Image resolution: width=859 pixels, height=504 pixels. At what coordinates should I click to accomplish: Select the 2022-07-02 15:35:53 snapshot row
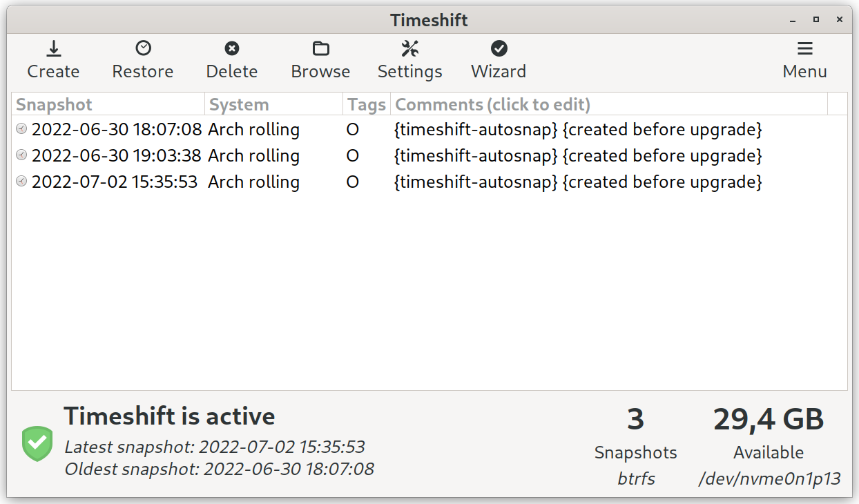click(429, 182)
